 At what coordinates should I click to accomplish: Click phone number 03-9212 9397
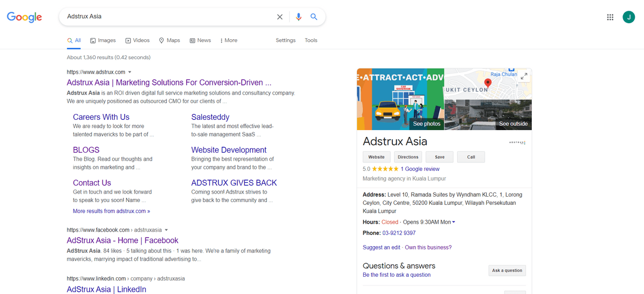(x=399, y=233)
